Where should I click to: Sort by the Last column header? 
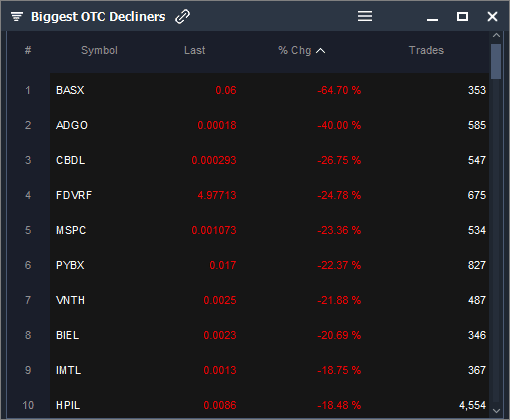[195, 50]
